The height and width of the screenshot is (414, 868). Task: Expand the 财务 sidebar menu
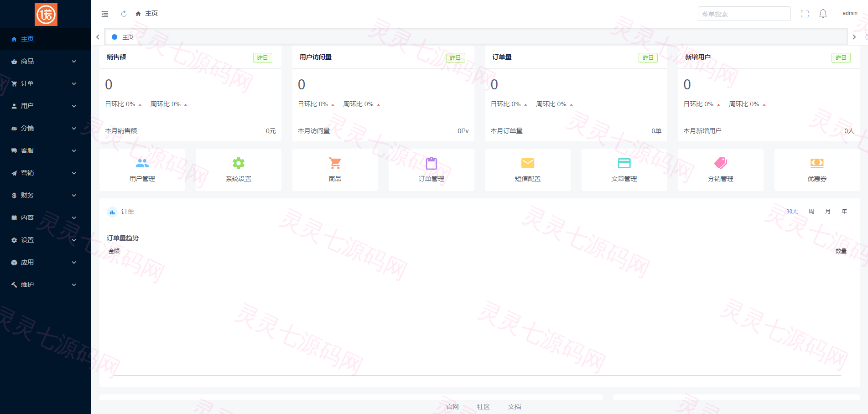pyautogui.click(x=46, y=195)
